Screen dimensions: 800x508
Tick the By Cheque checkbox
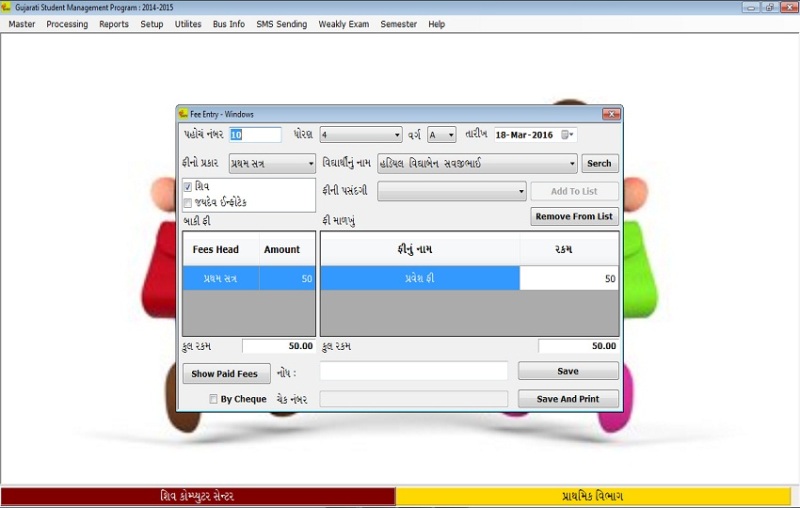pyautogui.click(x=214, y=399)
